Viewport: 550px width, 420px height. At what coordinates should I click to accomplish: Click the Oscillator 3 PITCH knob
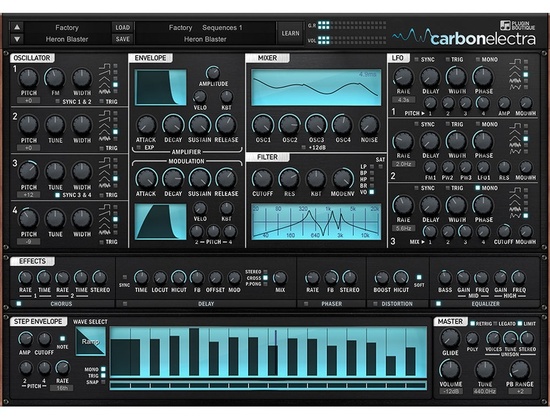tap(28, 172)
